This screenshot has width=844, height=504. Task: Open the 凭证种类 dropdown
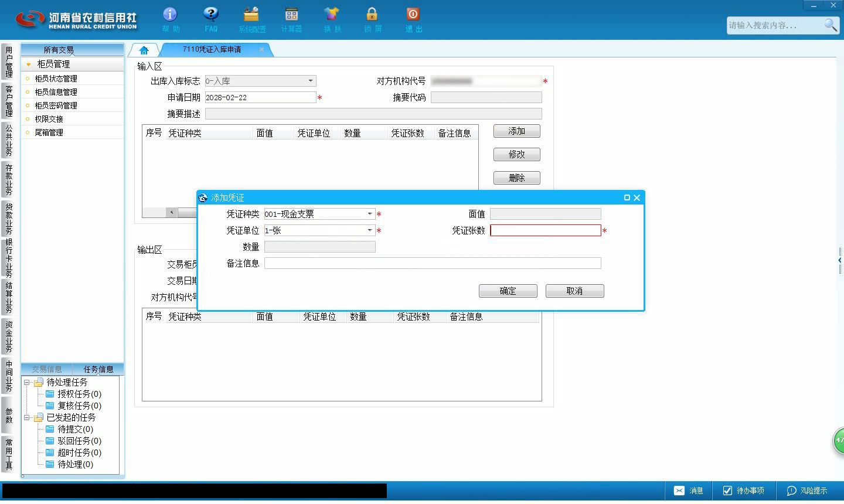pyautogui.click(x=370, y=214)
